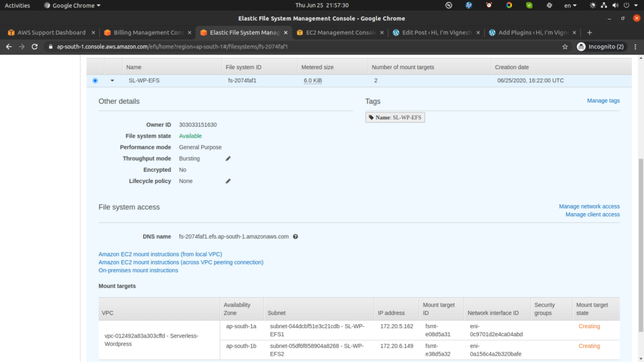Open the Incognito profile indicator

point(601,47)
